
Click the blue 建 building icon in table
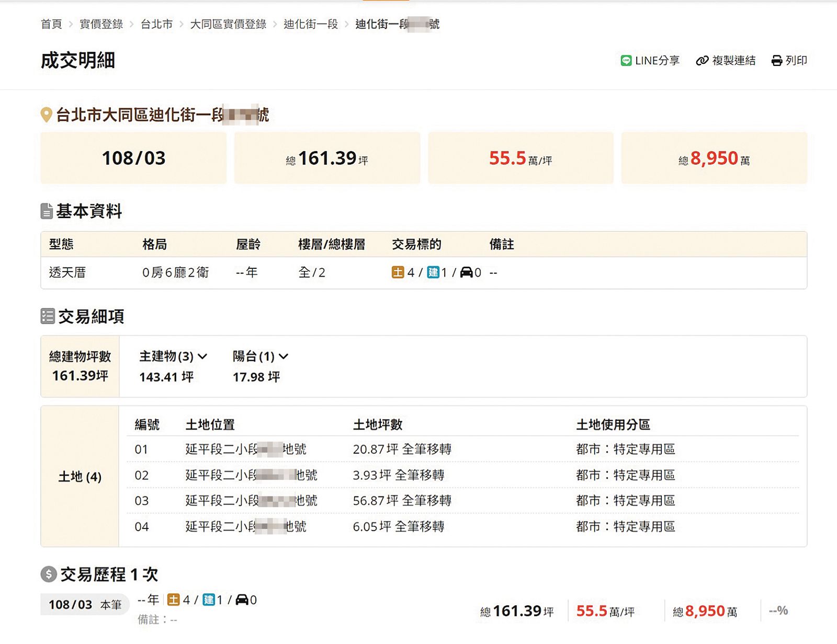pyautogui.click(x=433, y=273)
